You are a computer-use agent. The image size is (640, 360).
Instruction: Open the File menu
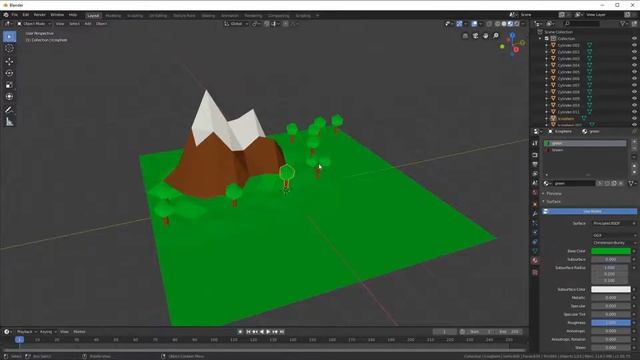[x=15, y=15]
